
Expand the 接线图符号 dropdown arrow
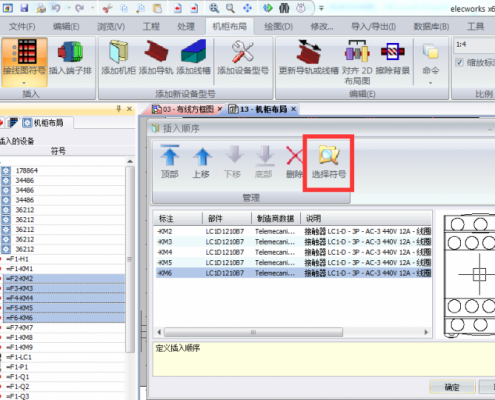pos(24,83)
